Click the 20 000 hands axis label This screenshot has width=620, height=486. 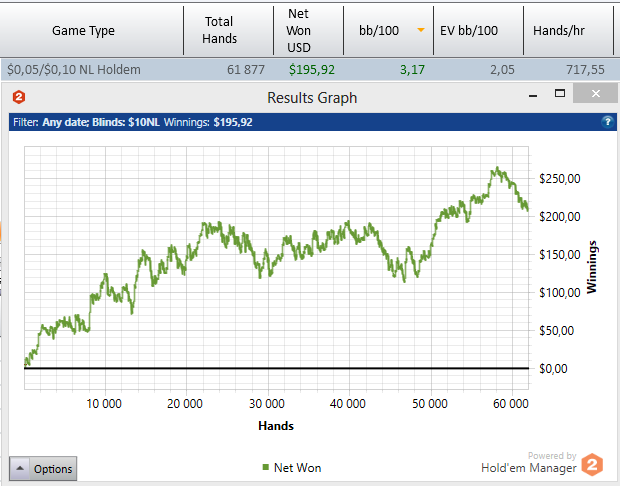(185, 403)
